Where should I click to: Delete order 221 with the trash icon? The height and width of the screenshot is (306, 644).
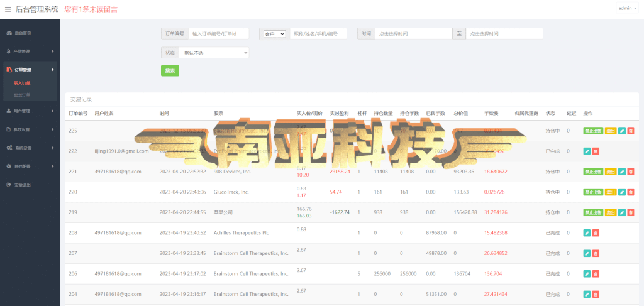coord(631,172)
